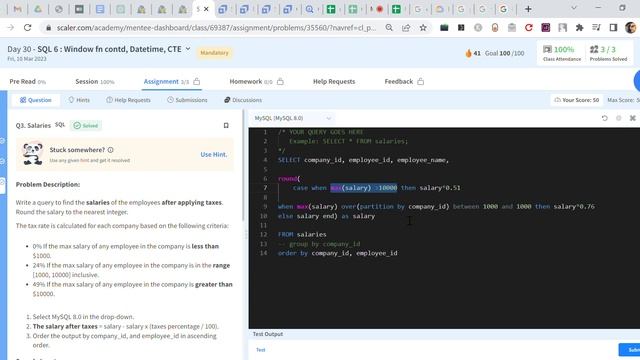The image size is (640, 360).
Task: Open Help Requests in the top navigation
Action: coord(334,82)
